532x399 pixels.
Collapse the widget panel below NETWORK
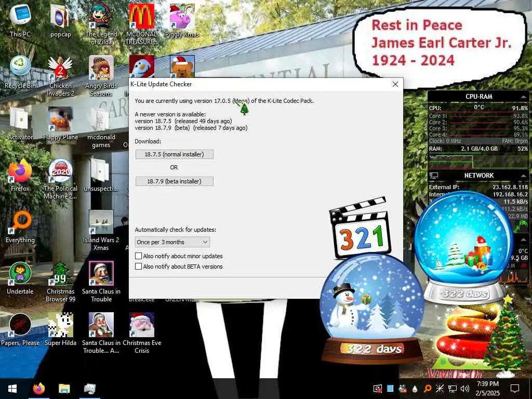[x=523, y=240]
